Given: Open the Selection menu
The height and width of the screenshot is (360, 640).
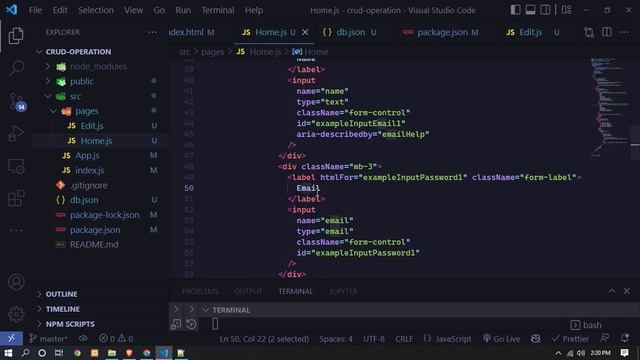Looking at the screenshot, I should [x=96, y=10].
